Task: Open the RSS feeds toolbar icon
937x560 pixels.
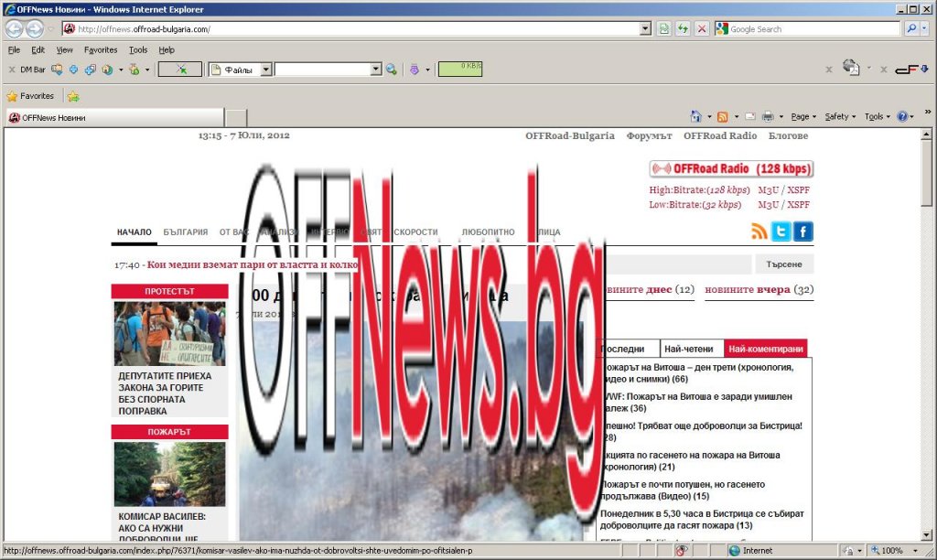Action: (723, 116)
